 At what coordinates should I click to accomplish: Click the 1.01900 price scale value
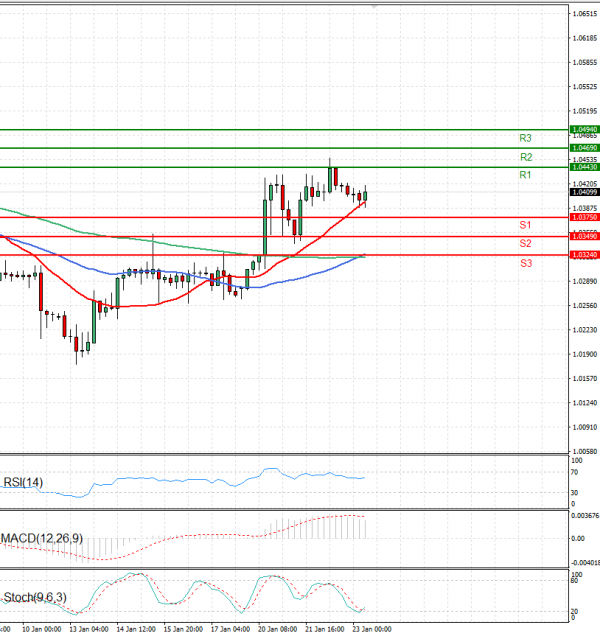[x=585, y=354]
